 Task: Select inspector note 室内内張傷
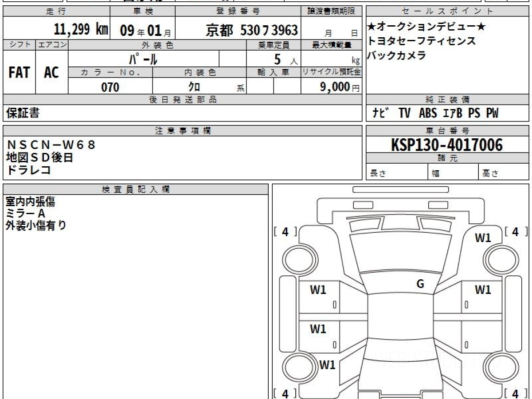(31, 202)
